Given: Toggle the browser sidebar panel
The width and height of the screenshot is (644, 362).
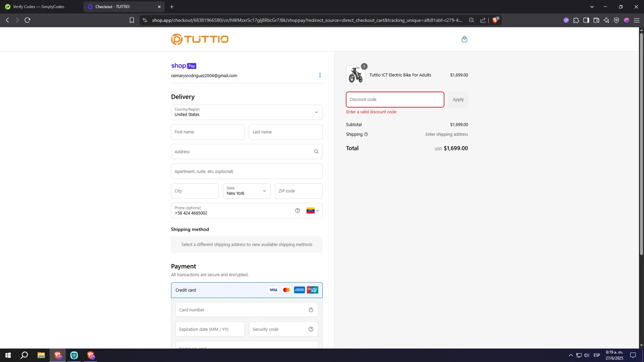Looking at the screenshot, I should tap(586, 20).
